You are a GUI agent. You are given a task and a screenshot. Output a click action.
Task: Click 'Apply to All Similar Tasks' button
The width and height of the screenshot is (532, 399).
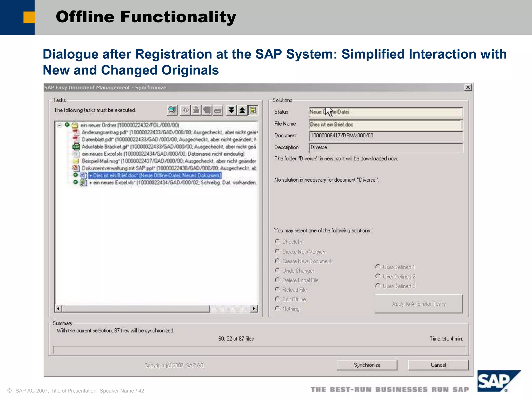(x=419, y=304)
